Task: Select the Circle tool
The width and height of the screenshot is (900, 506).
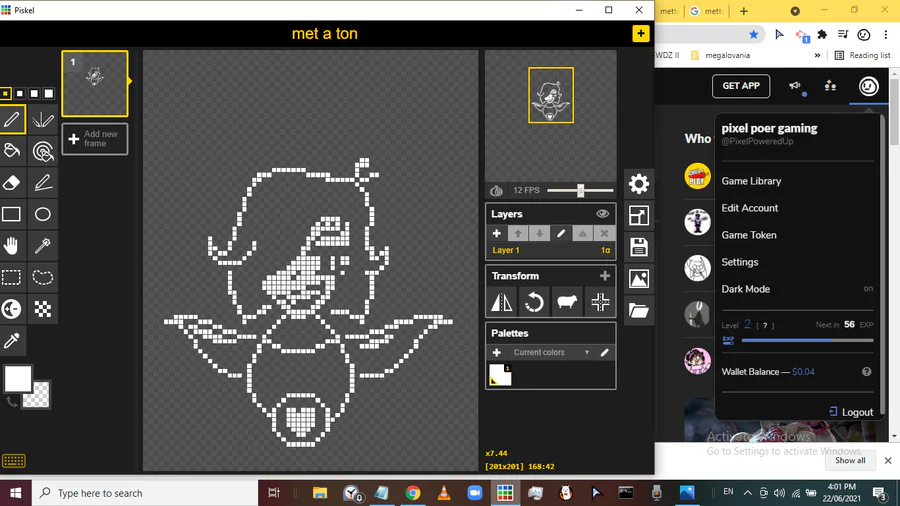Action: point(43,215)
